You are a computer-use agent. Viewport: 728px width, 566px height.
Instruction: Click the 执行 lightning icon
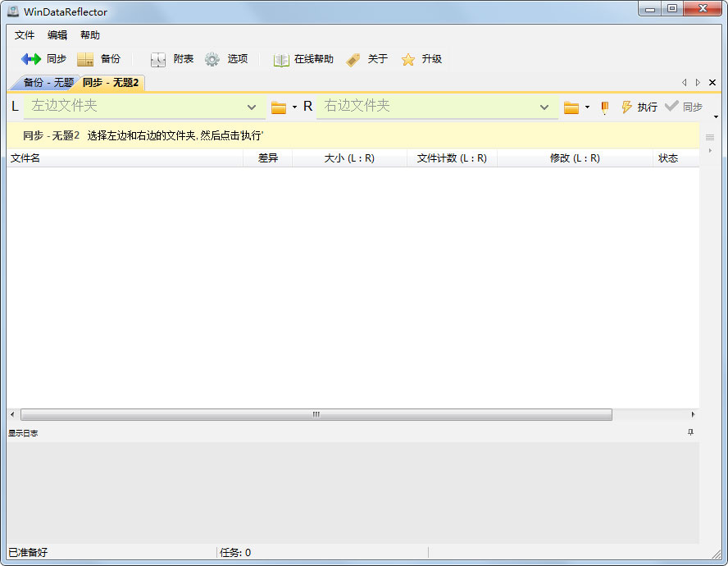click(x=627, y=107)
